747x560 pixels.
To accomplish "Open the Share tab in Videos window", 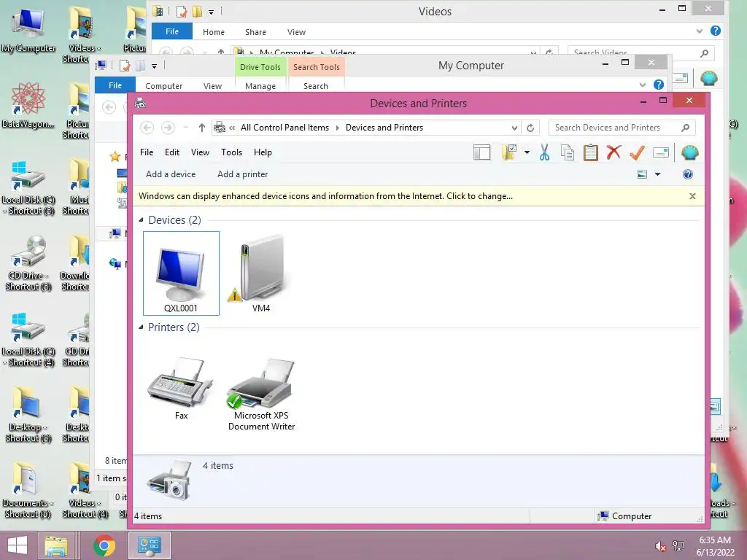I will pos(255,32).
